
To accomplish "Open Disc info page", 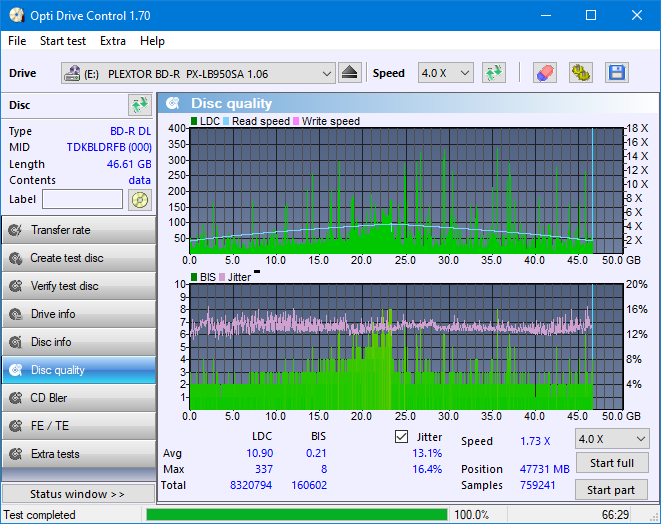I will tap(79, 342).
